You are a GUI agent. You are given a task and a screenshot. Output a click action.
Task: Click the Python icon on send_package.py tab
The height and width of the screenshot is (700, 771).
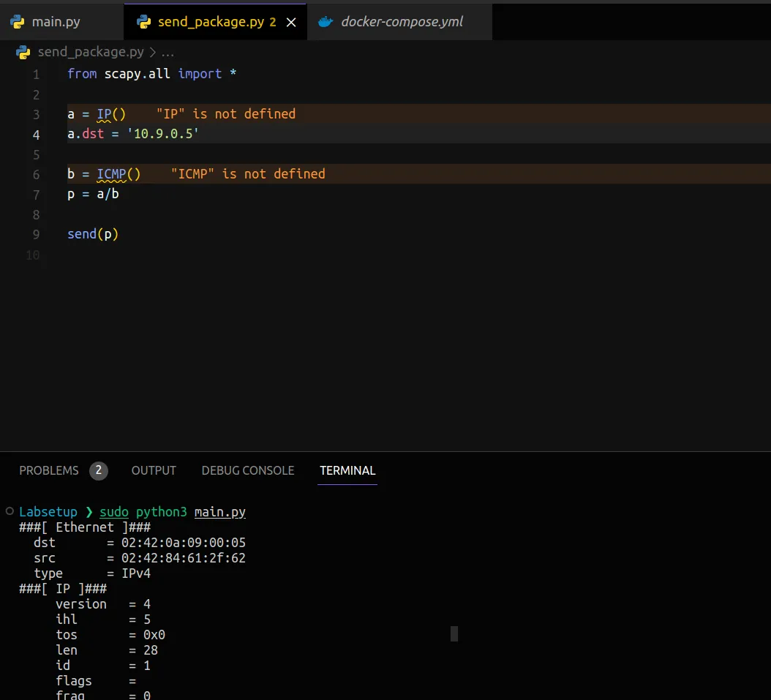[143, 21]
